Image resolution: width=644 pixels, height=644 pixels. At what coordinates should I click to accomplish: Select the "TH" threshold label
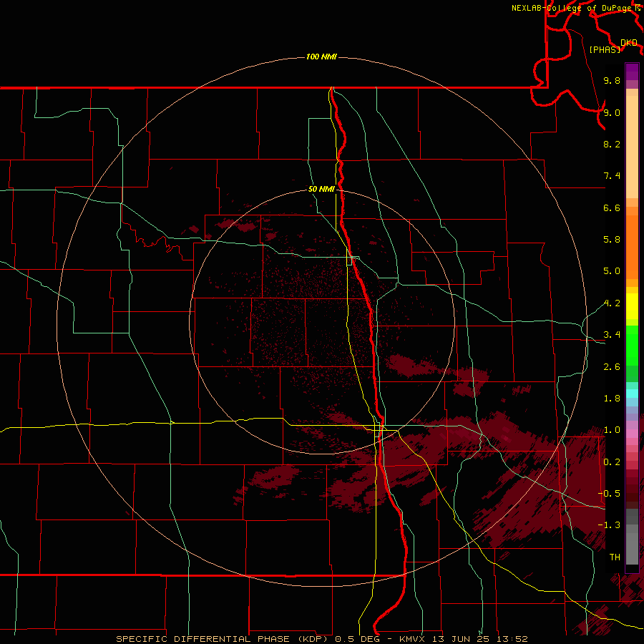[x=615, y=557]
